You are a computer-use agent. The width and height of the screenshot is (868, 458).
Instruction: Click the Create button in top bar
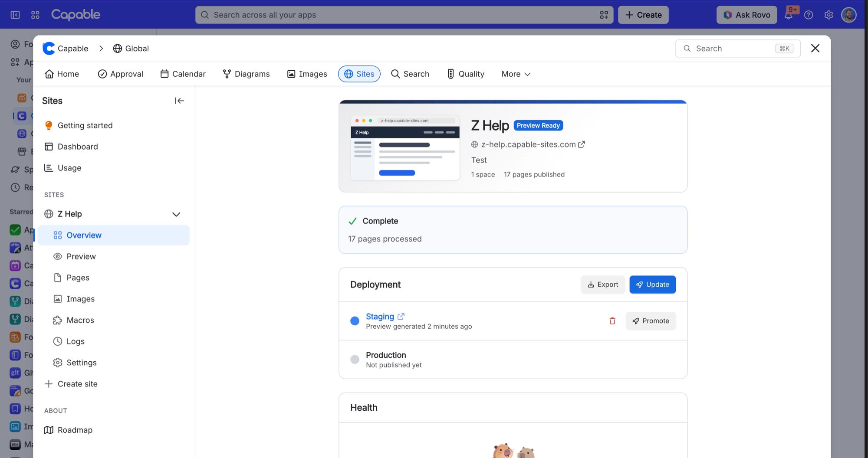coord(643,15)
